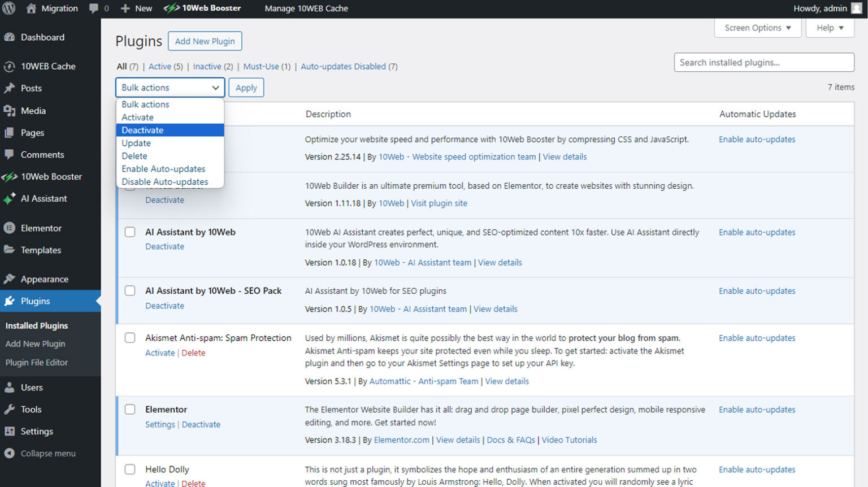868x487 pixels.
Task: Open the comments bubble icon in admin bar
Action: tap(94, 8)
